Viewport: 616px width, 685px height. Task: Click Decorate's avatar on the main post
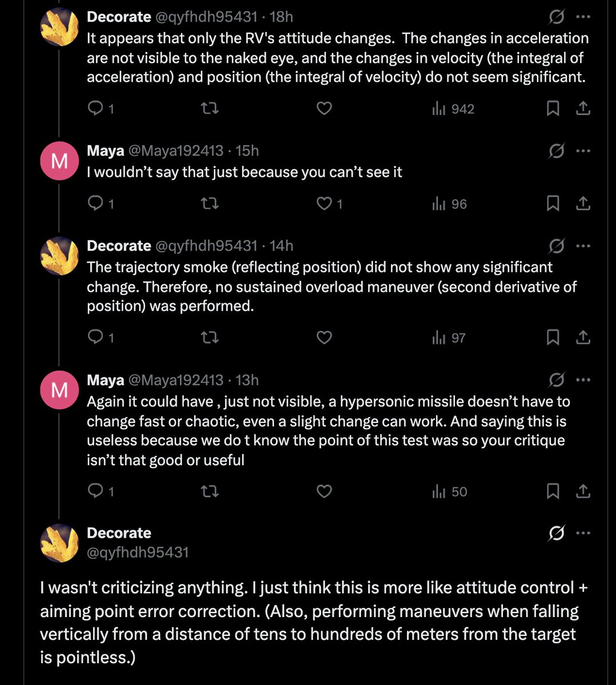(59, 543)
